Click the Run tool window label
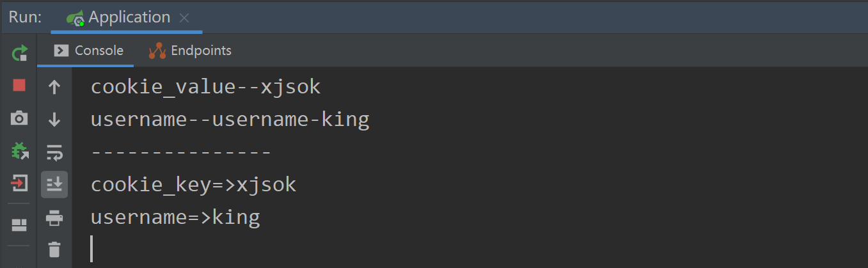 (26, 17)
